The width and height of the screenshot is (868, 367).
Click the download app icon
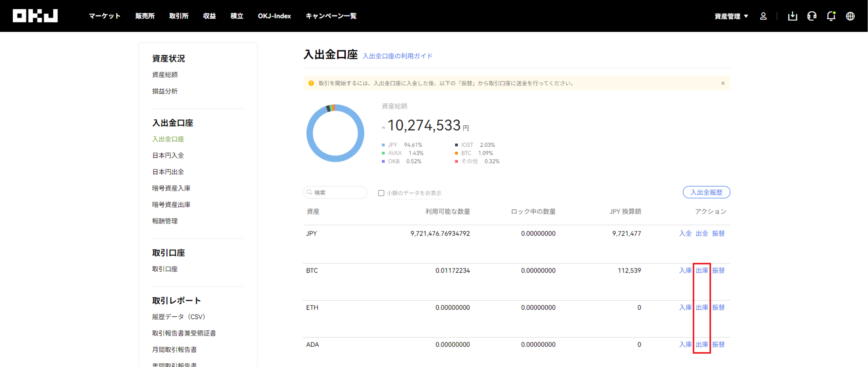(x=792, y=16)
